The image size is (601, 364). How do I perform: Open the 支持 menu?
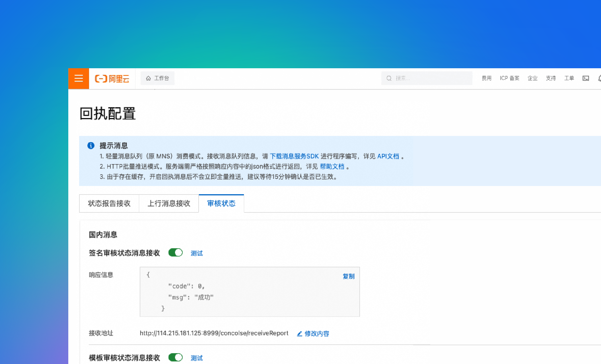(551, 78)
